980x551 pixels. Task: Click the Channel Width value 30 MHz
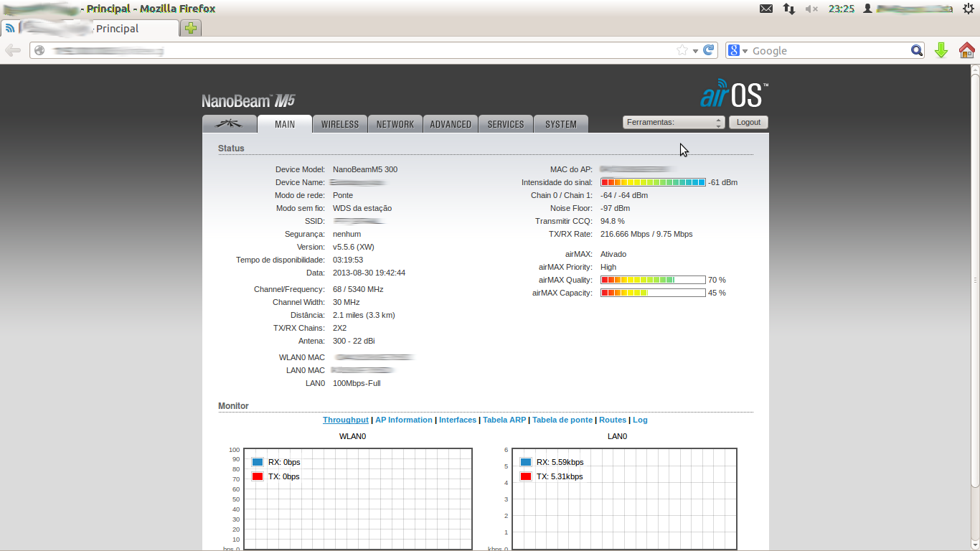(347, 302)
